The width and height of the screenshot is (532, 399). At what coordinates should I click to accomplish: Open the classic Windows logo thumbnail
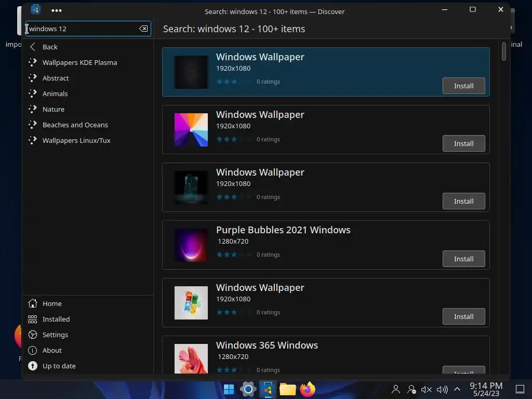pos(191,303)
